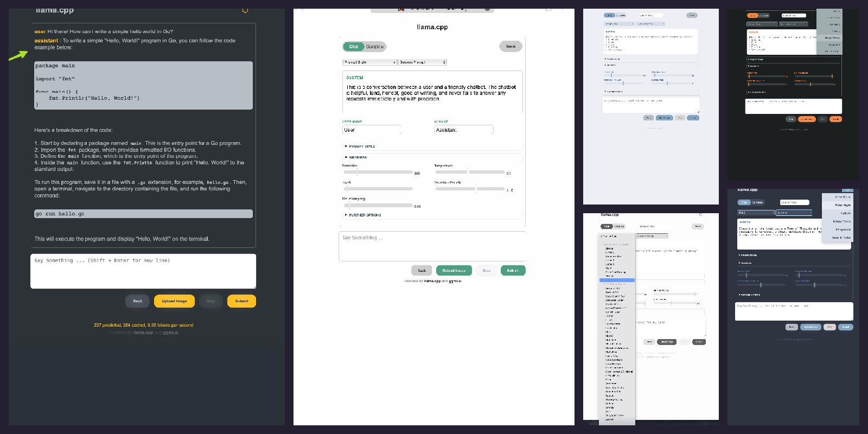Click Back button in the dark chat panel

click(138, 301)
